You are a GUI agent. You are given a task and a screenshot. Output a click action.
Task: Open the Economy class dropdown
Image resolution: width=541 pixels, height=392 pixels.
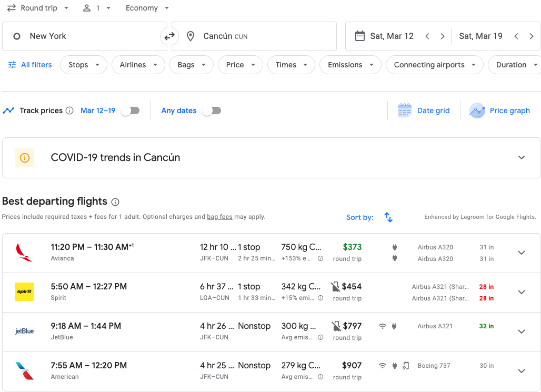(x=147, y=8)
